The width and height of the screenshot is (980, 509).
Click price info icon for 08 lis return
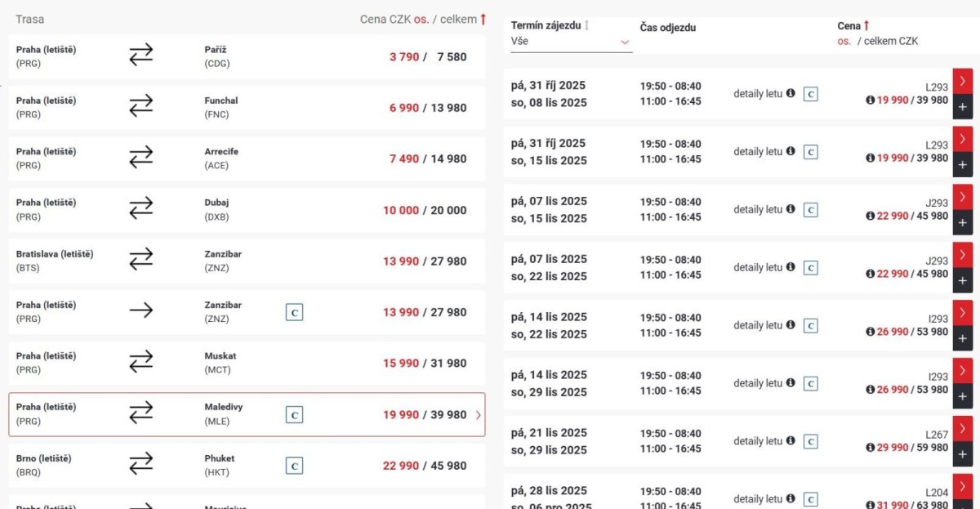871,100
